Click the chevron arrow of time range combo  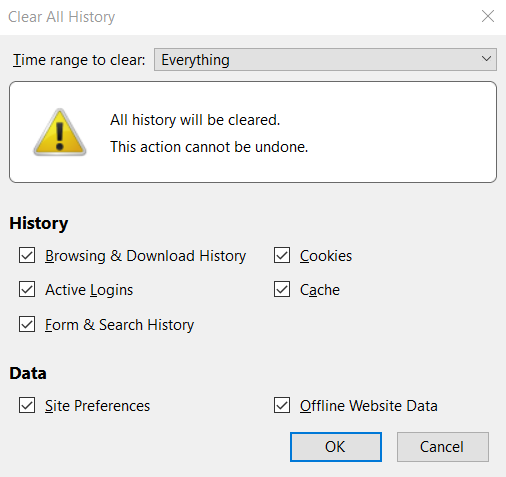pos(486,59)
